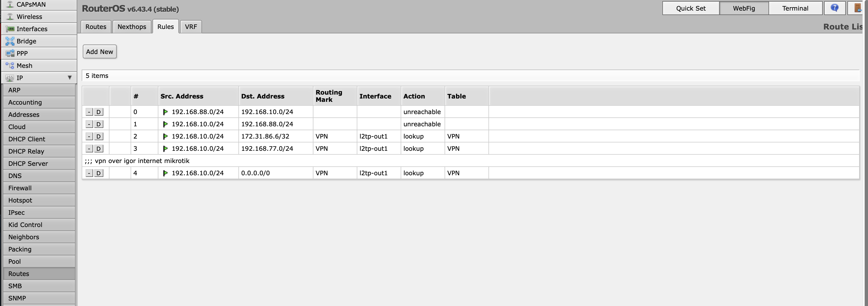Viewport: 868px width, 306px height.
Task: Open Firewall in IP submenu
Action: click(20, 188)
